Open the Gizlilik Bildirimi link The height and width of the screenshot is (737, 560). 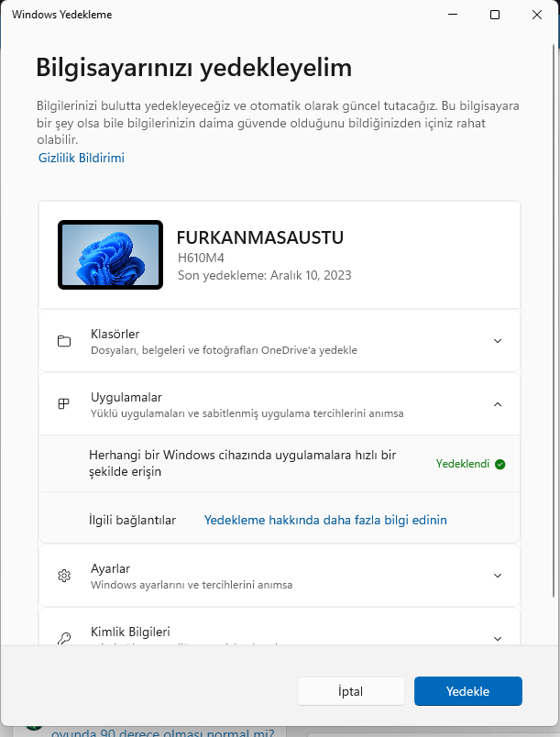tap(82, 158)
